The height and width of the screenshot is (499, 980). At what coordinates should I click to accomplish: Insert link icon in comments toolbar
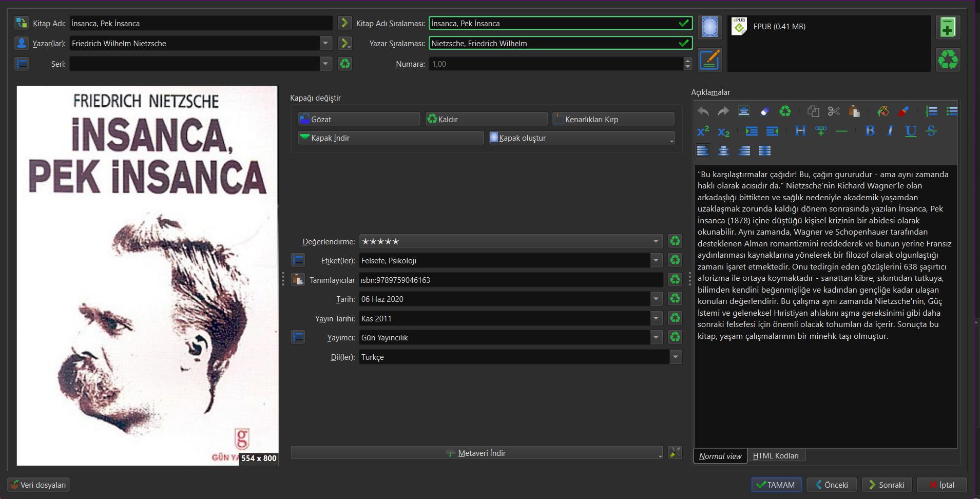point(821,131)
